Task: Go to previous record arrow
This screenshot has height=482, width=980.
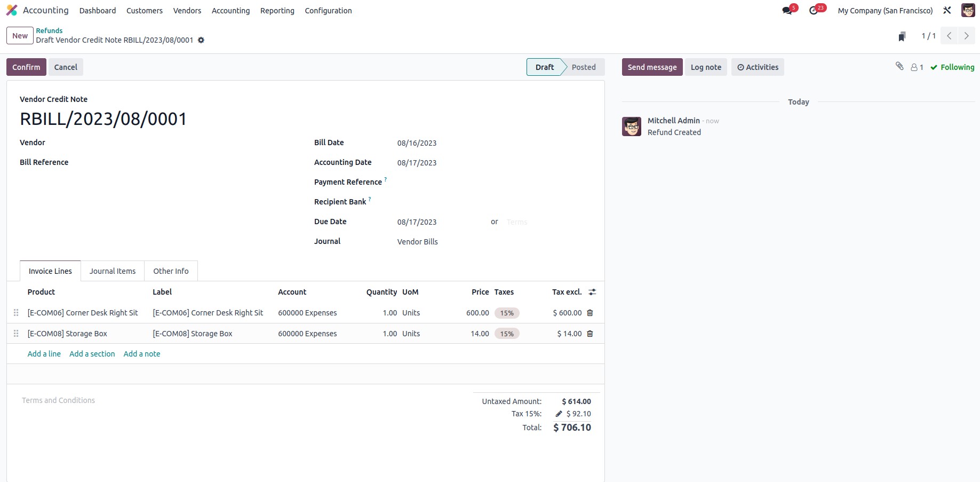Action: pyautogui.click(x=949, y=36)
